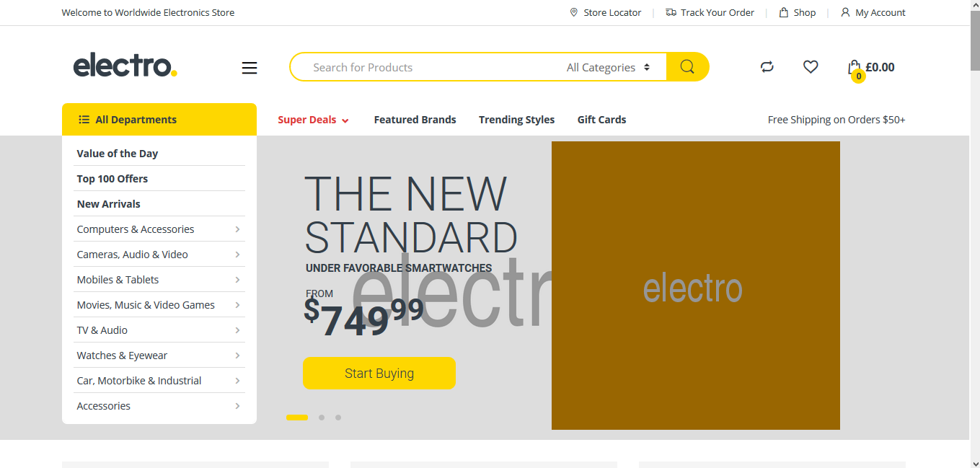Select the third slider dot
This screenshot has width=980, height=468.
[338, 418]
